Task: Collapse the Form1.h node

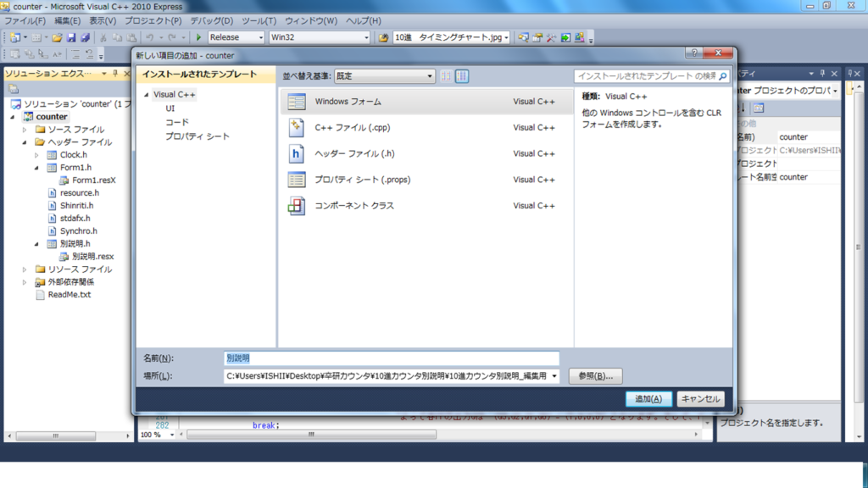Action: click(36, 168)
